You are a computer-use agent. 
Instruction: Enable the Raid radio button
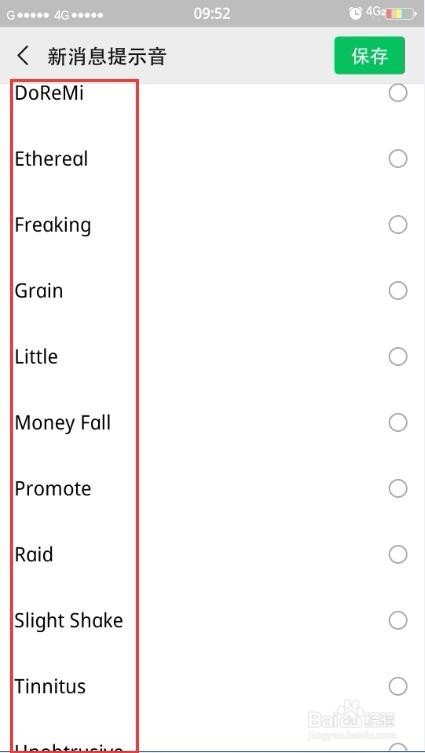click(x=398, y=554)
